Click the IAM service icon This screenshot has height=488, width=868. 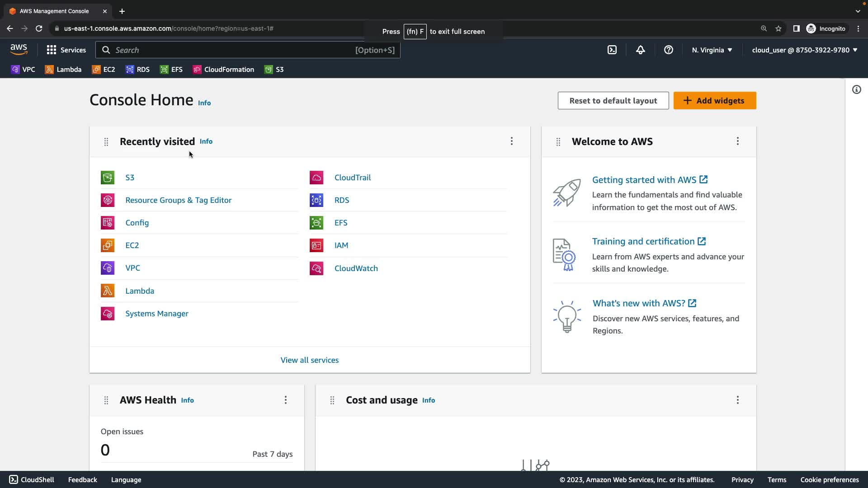click(316, 245)
